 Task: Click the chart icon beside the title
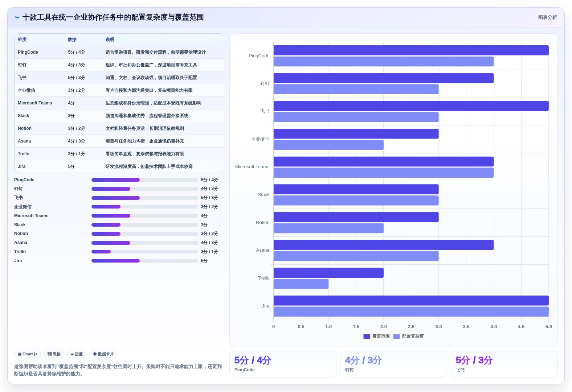click(x=17, y=17)
